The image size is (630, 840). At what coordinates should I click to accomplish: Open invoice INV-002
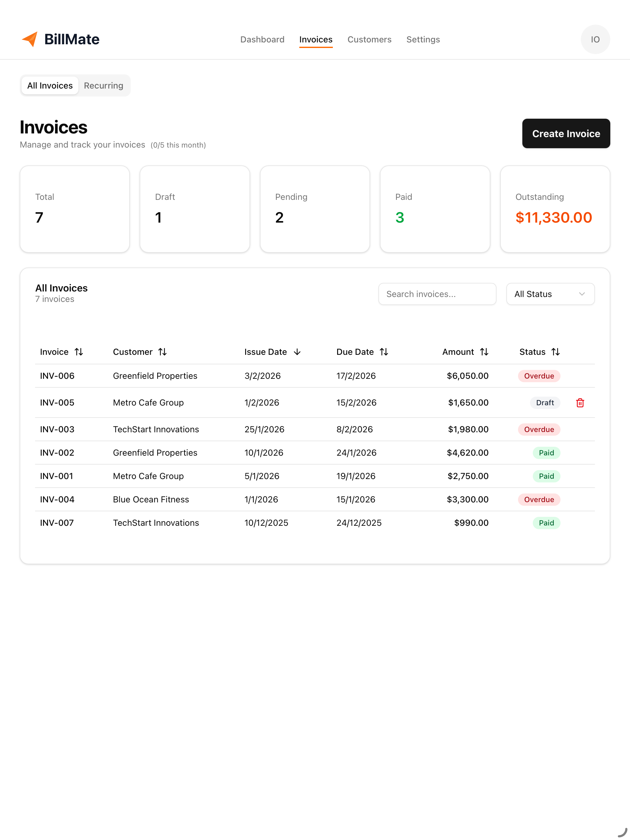(58, 453)
